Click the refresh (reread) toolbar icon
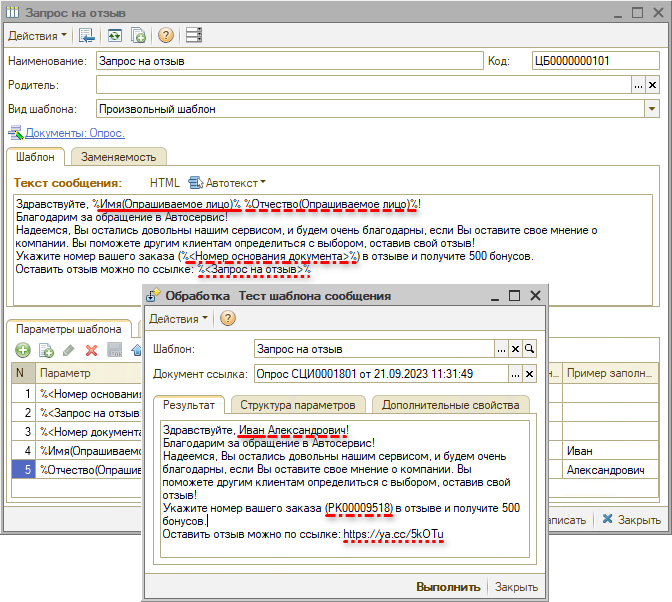This screenshot has width=672, height=602. click(x=114, y=36)
